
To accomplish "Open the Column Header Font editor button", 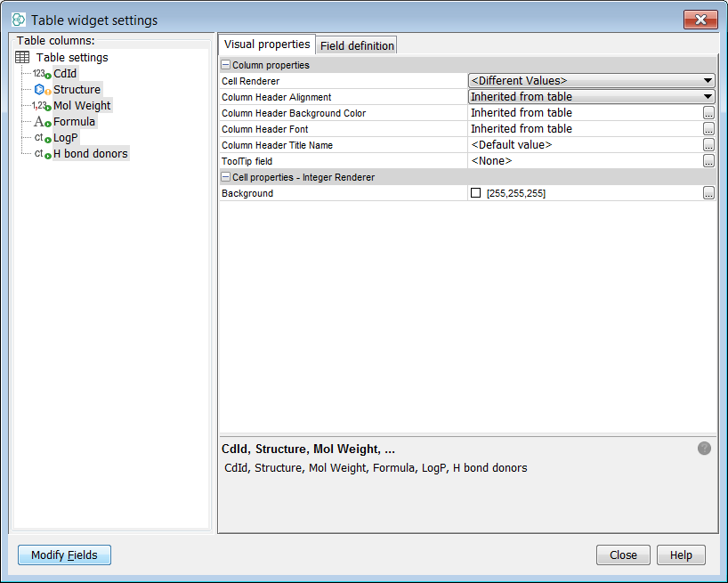I will pyautogui.click(x=708, y=129).
